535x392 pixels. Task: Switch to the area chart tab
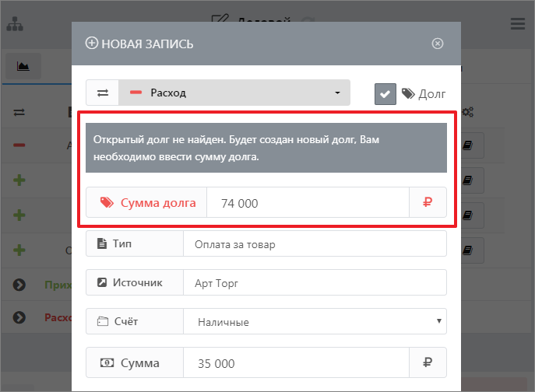coord(23,66)
